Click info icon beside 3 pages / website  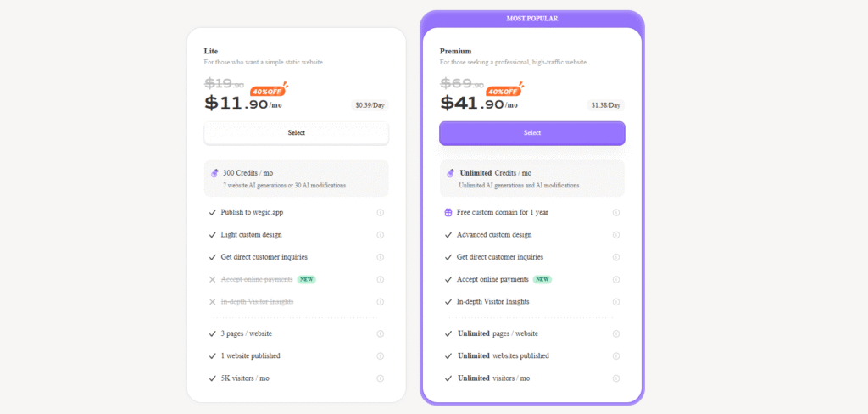(x=381, y=333)
